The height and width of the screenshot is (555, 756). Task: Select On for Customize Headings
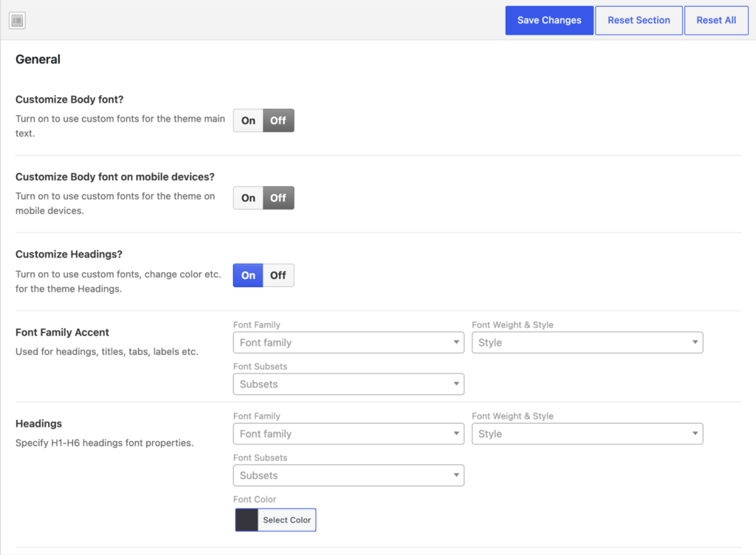248,275
